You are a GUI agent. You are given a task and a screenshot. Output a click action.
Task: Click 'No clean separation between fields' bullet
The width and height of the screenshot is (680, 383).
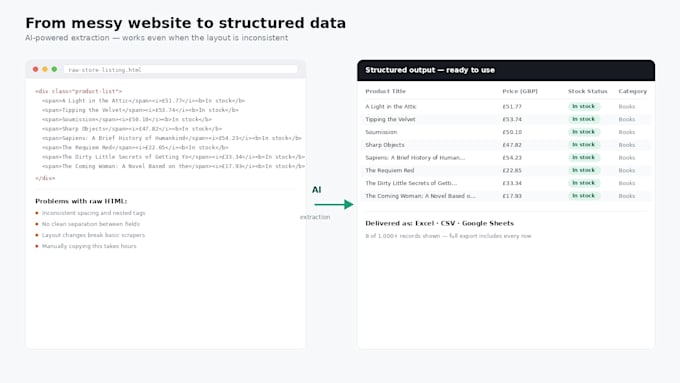tap(91, 224)
